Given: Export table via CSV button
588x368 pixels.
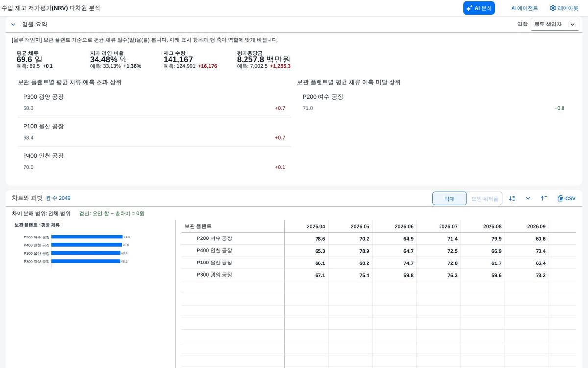Looking at the screenshot, I should pyautogui.click(x=566, y=198).
